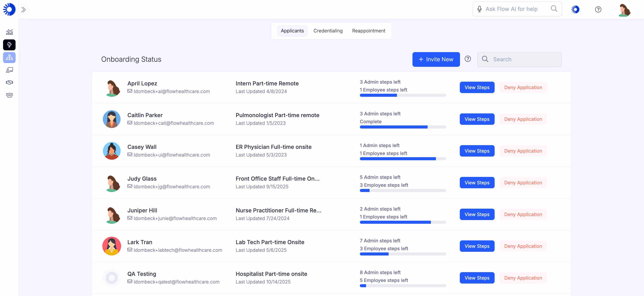Open the help question mark in top bar
Screen dimensions: 644x296
click(x=598, y=9)
